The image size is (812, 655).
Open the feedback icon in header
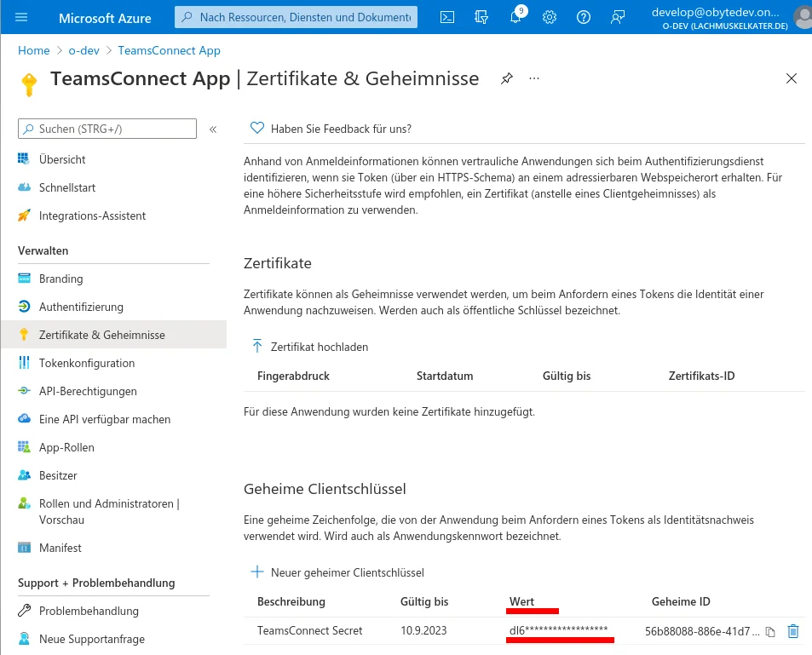point(618,17)
